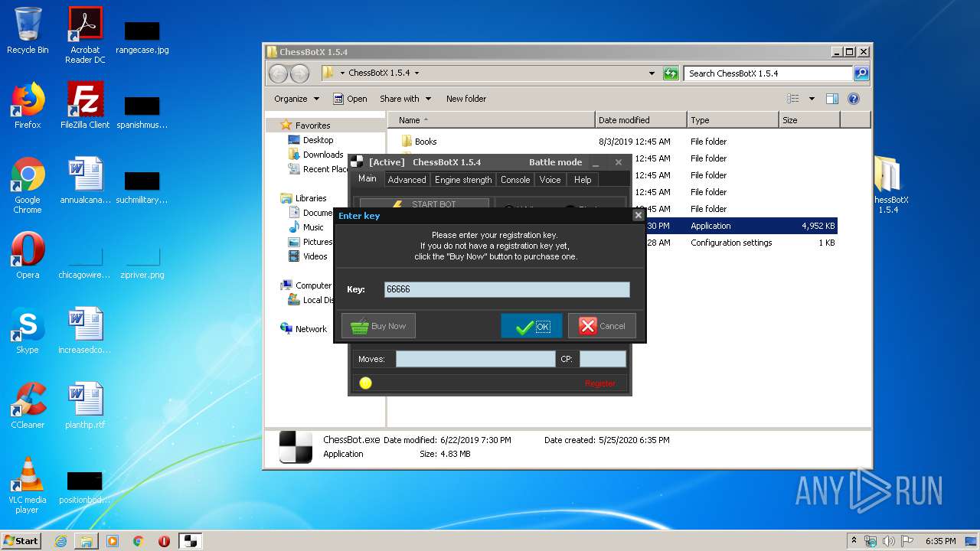Select Downloads in the navigation pane
Viewport: 980px width, 551px height.
(x=323, y=155)
